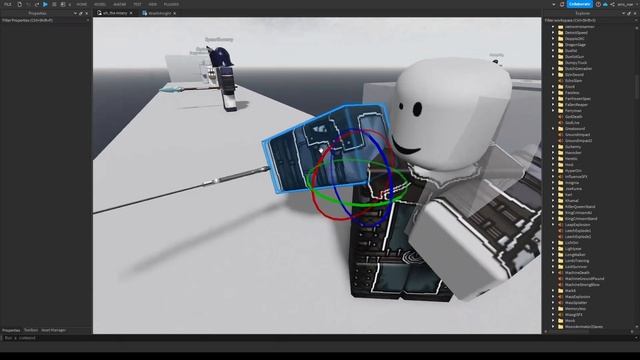Screen dimensions: 640x360
Task: Switch to the Toolbox tab at the bottom
Action: (x=31, y=330)
